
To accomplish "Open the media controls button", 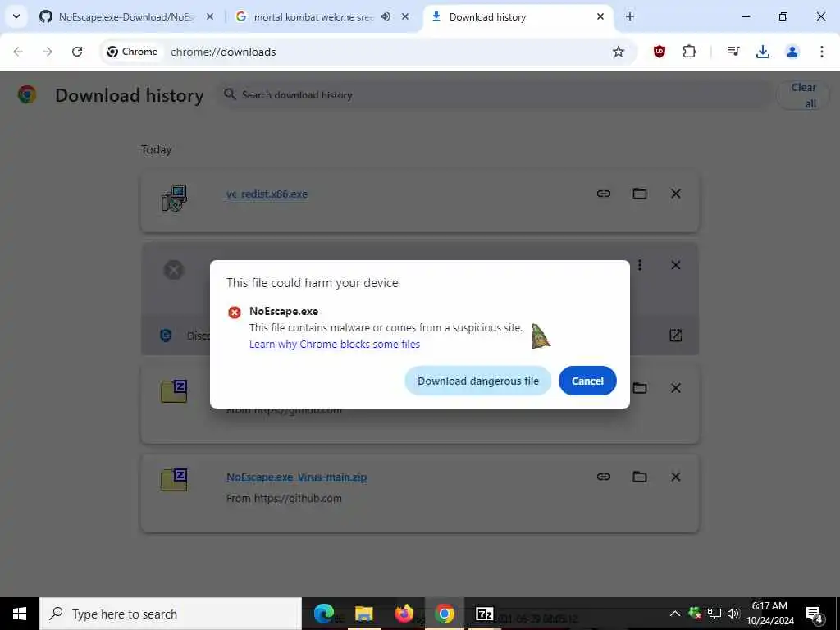I will click(x=733, y=52).
